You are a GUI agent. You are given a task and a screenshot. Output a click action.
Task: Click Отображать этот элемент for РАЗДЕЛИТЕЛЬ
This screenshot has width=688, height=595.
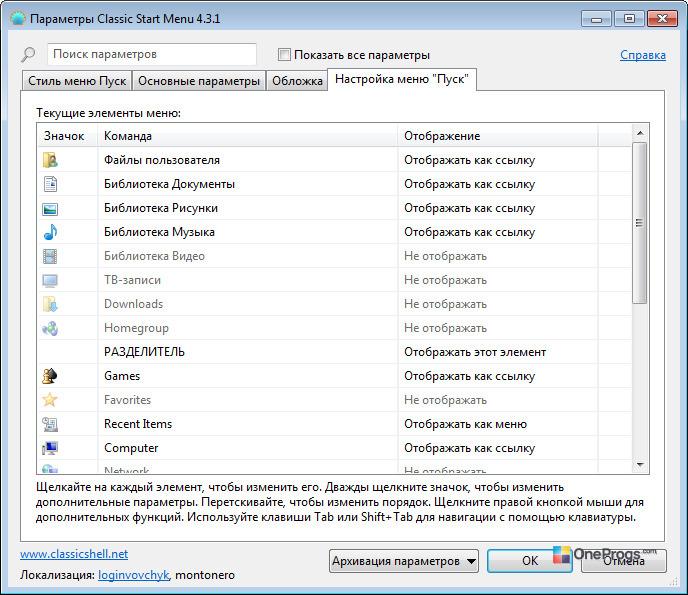click(475, 352)
